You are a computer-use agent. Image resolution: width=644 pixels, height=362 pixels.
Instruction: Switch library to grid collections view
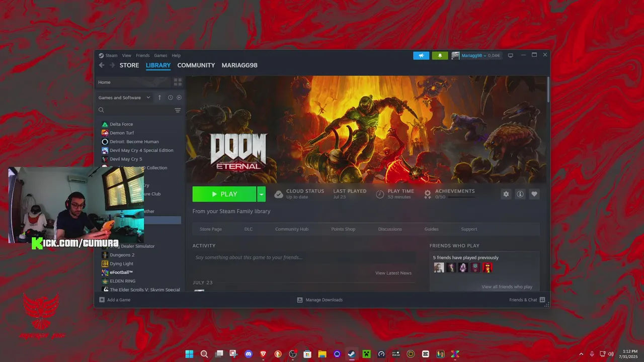(178, 82)
